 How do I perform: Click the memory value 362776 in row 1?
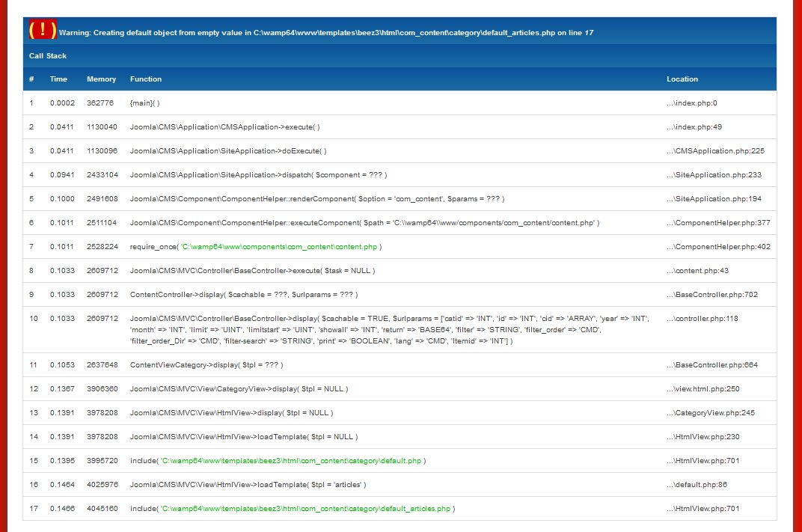[x=100, y=103]
